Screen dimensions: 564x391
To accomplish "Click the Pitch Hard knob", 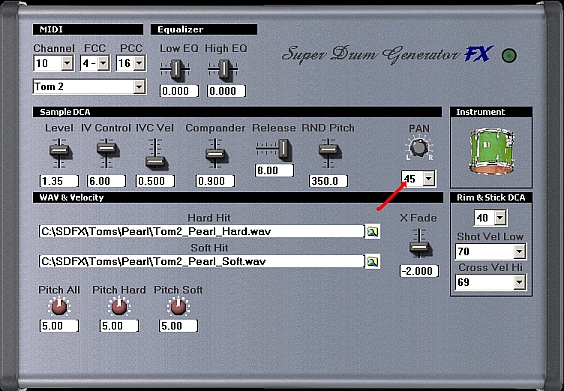I will [119, 307].
